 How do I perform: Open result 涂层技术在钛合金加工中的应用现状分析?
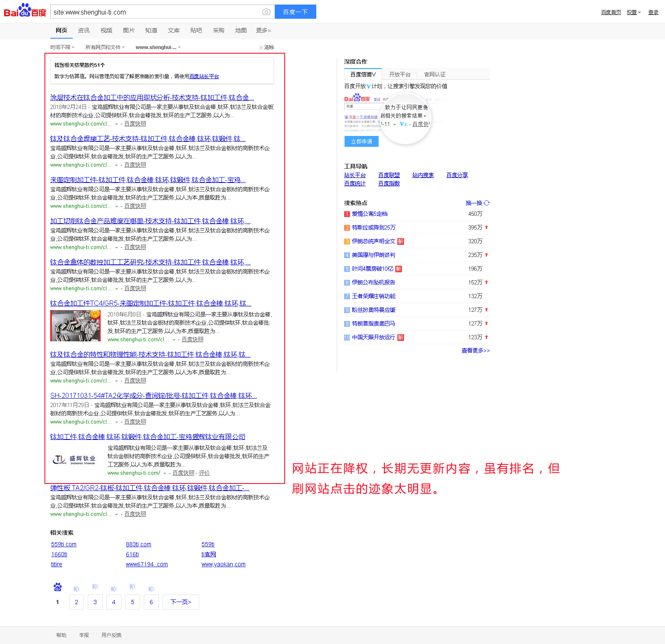[152, 97]
